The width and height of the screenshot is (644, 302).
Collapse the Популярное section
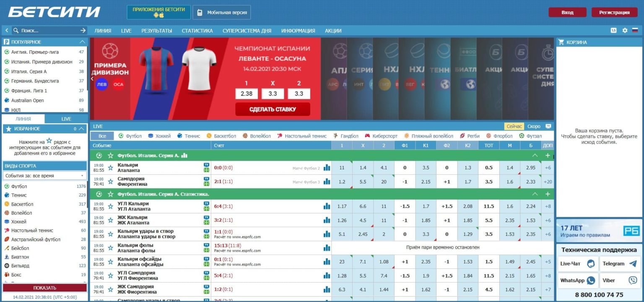[x=82, y=42]
